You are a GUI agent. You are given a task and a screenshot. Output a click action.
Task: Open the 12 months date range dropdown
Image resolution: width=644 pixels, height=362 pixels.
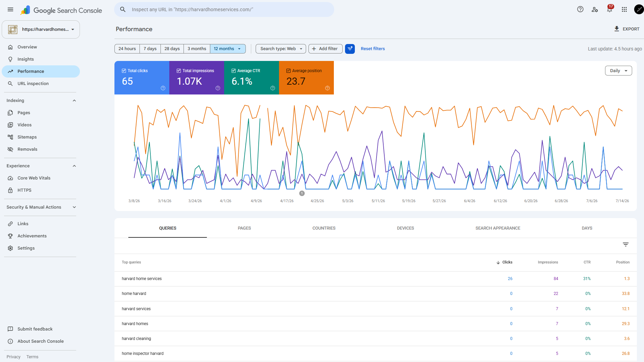pos(228,49)
